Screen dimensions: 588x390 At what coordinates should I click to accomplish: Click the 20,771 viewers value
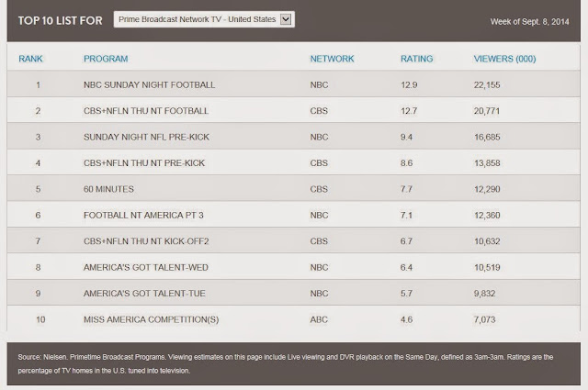click(487, 111)
